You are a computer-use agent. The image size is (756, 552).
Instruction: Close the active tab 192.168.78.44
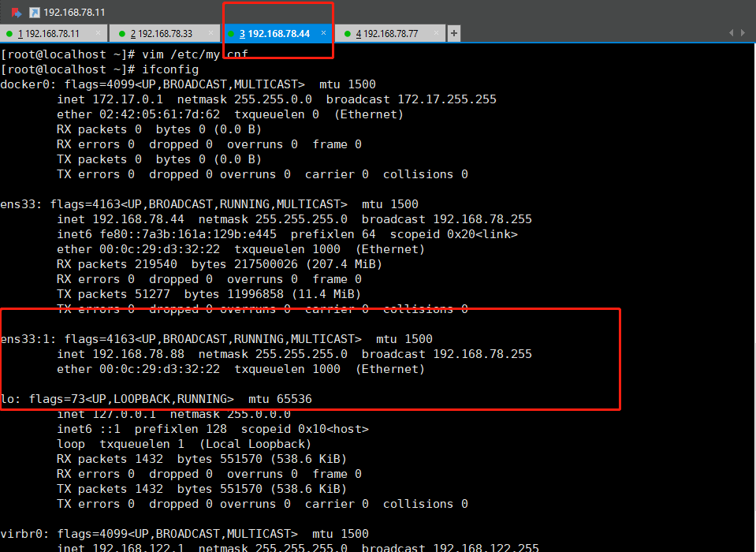pyautogui.click(x=322, y=34)
